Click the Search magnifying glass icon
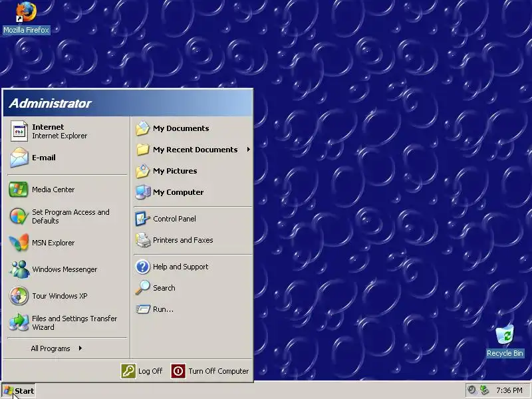Image resolution: width=532 pixels, height=399 pixels. point(142,288)
